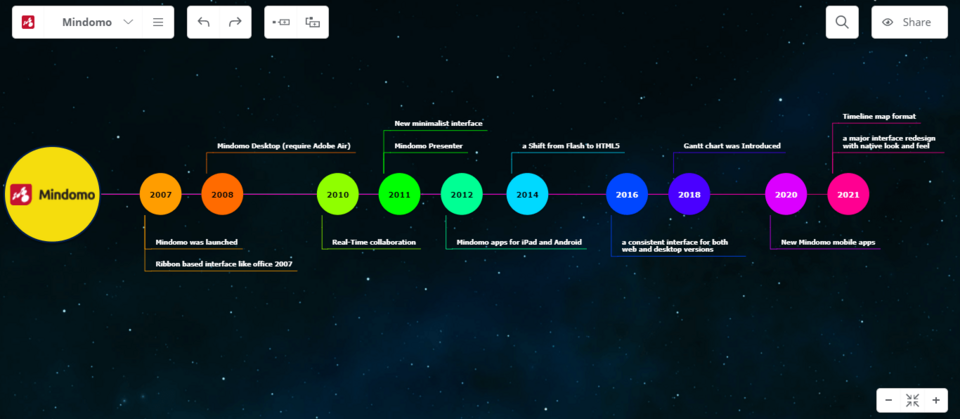This screenshot has height=419, width=960.
Task: Insert a sibling topic with the toolbar icon
Action: coord(281,22)
